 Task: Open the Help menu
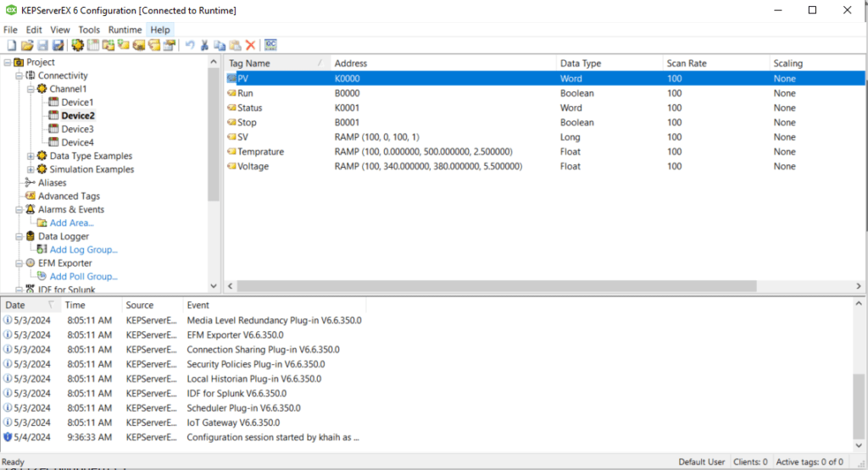[160, 30]
